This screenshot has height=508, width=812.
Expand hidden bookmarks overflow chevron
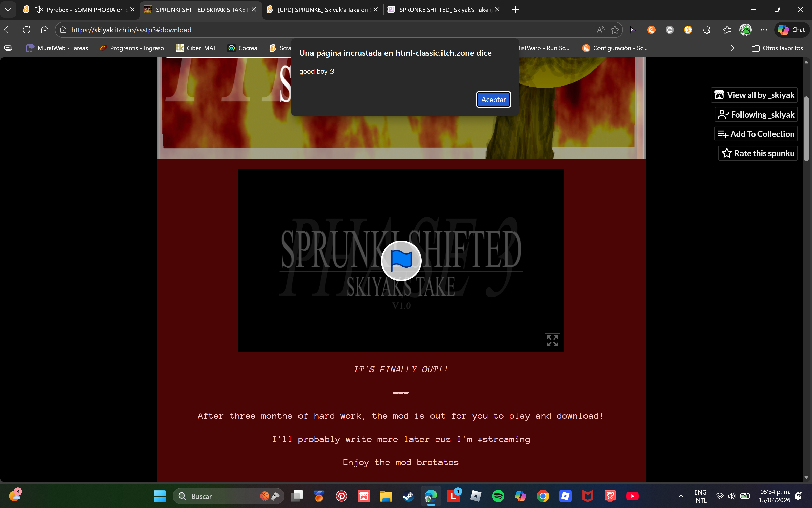(x=732, y=48)
